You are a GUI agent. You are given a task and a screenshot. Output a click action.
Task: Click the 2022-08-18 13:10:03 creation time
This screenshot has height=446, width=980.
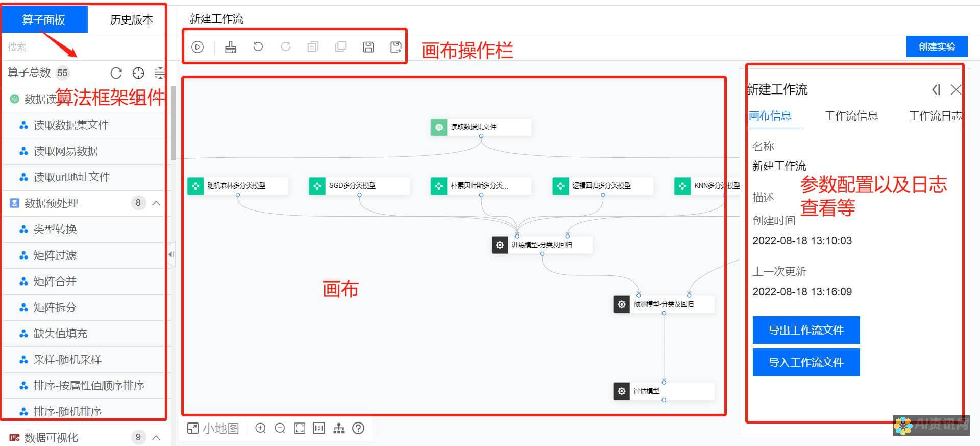(802, 241)
